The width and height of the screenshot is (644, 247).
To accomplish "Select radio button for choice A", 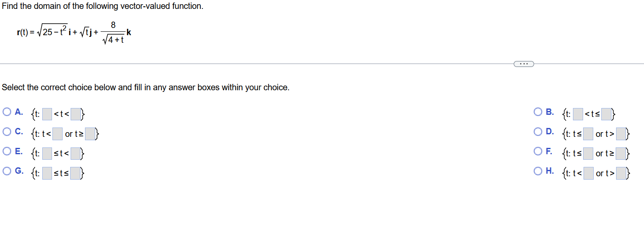I will [x=7, y=112].
